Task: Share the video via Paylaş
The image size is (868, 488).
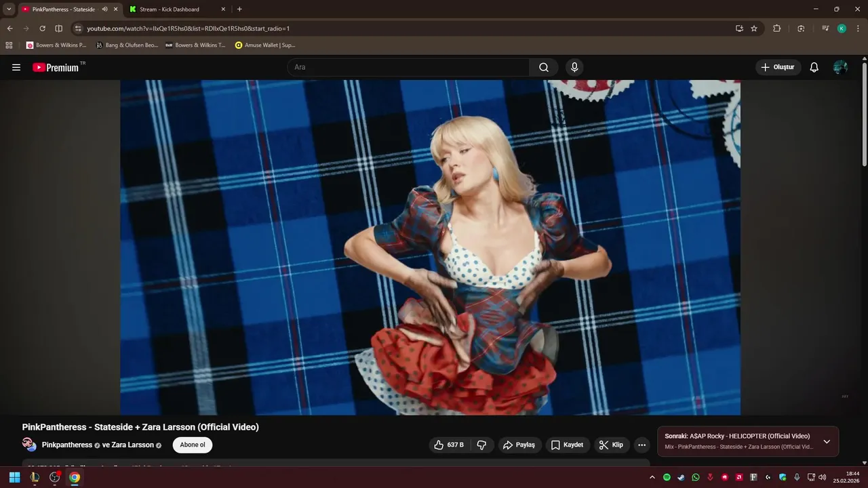Action: (x=519, y=445)
